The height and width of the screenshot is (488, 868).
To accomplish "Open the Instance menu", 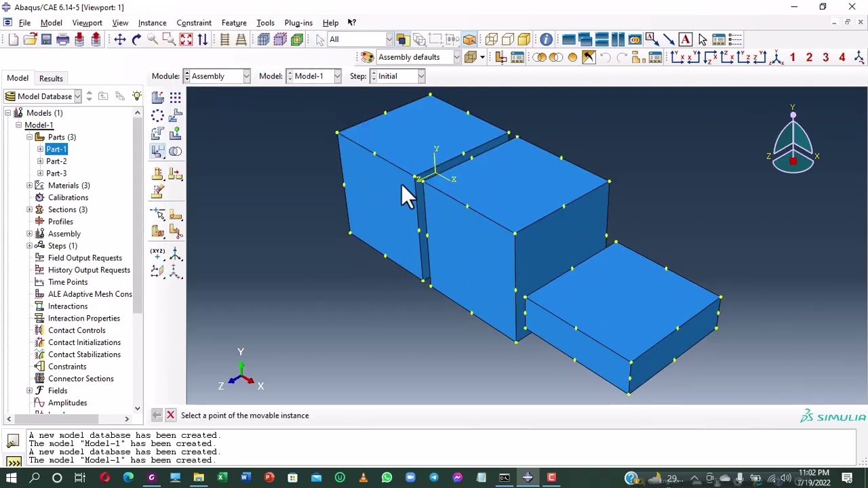I will pyautogui.click(x=152, y=22).
